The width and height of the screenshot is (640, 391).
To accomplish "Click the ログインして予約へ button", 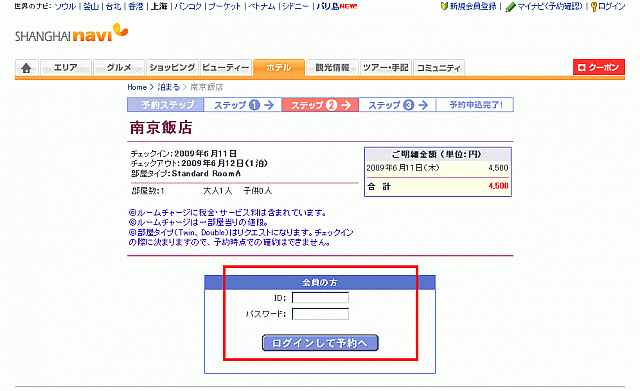I will pos(320,343).
